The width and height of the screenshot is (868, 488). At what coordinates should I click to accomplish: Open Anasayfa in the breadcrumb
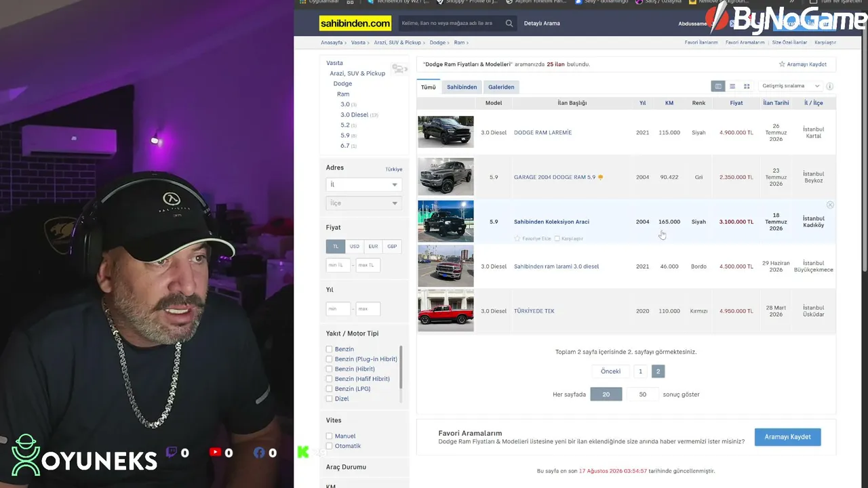point(332,43)
